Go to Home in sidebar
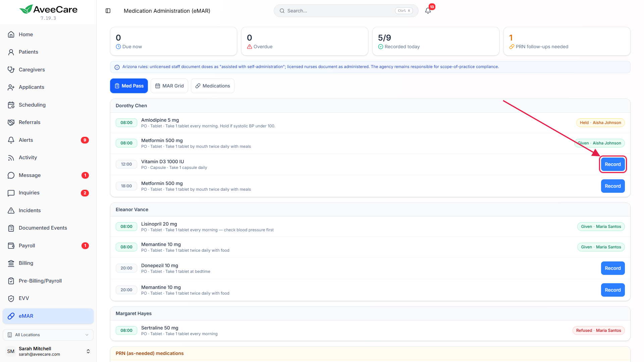This screenshot has width=644, height=362. point(48,35)
